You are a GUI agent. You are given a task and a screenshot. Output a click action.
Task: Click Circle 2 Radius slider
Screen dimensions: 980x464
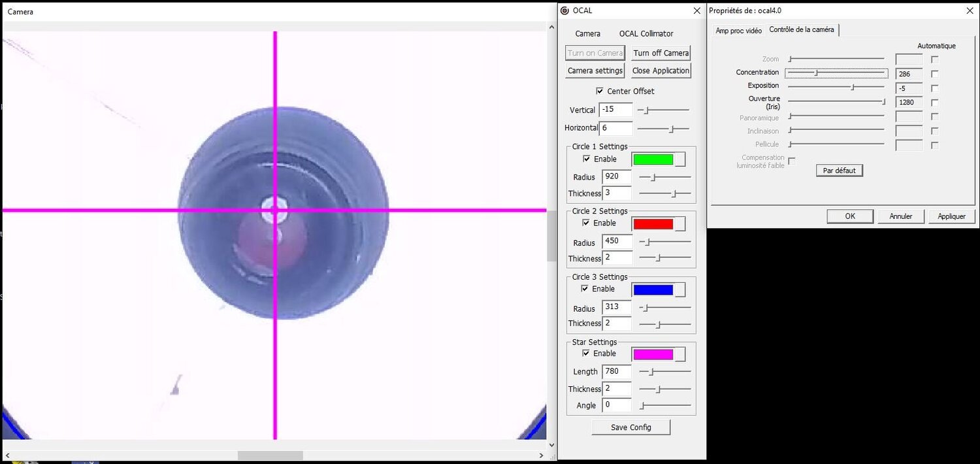point(664,242)
